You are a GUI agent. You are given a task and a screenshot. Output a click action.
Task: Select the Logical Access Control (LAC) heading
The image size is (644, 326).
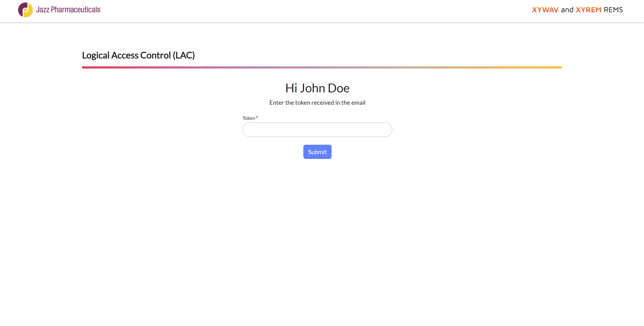point(138,55)
